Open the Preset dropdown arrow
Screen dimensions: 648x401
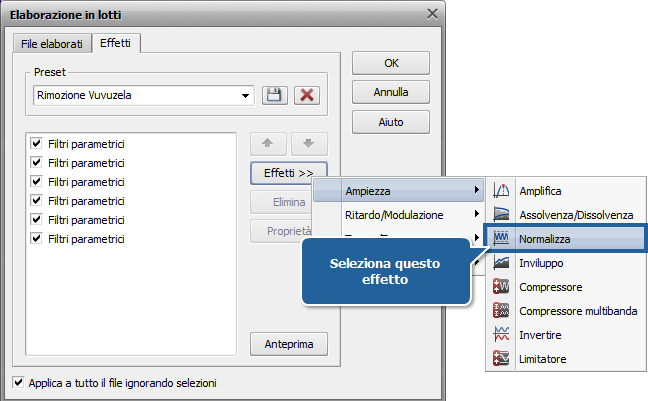click(x=245, y=95)
